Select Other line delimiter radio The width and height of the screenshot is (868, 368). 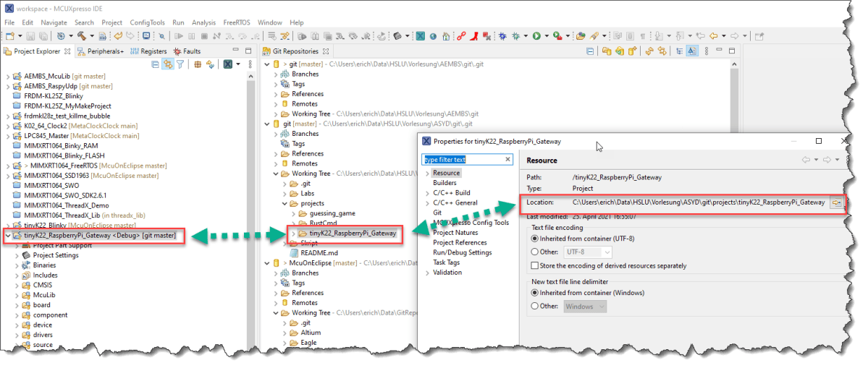point(534,306)
